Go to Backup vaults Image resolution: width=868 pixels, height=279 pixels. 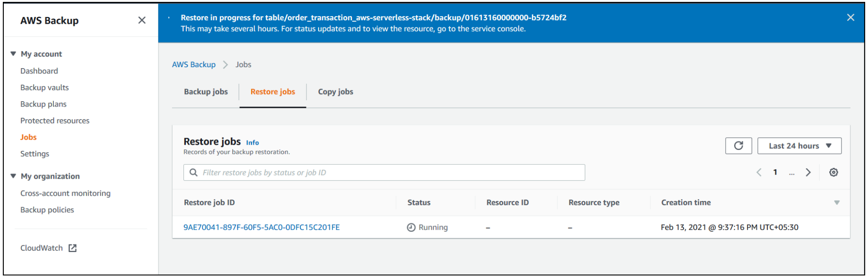pyautogui.click(x=44, y=87)
